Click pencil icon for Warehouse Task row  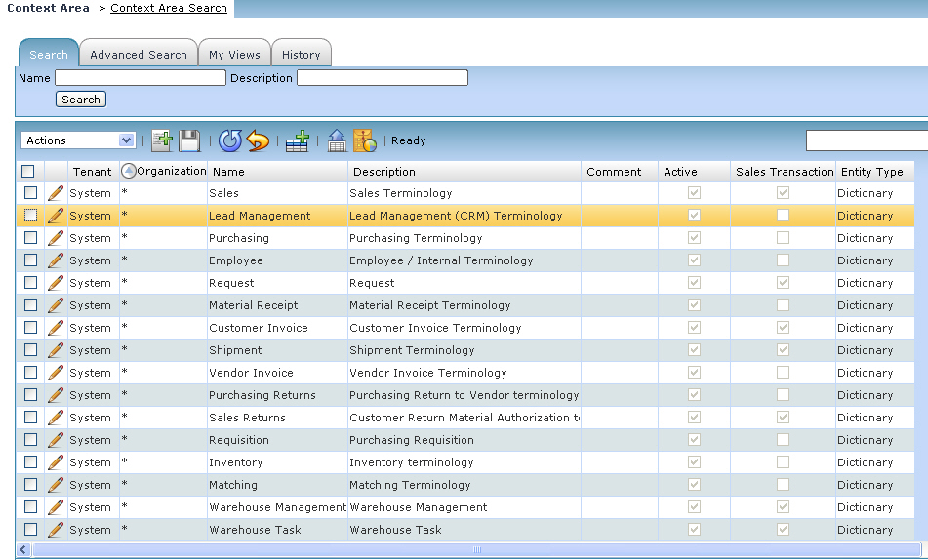pyautogui.click(x=56, y=530)
